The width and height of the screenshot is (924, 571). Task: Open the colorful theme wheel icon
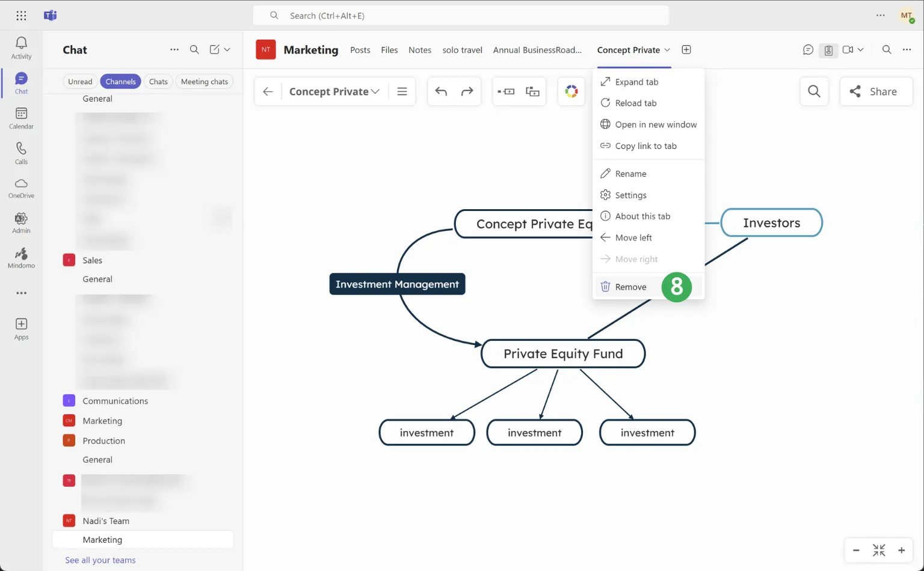coord(571,91)
